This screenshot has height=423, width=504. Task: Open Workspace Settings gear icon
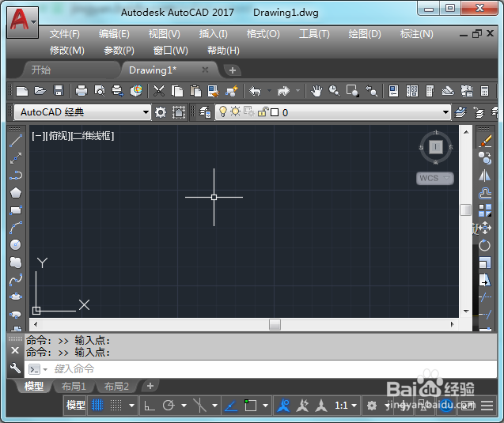(x=161, y=112)
